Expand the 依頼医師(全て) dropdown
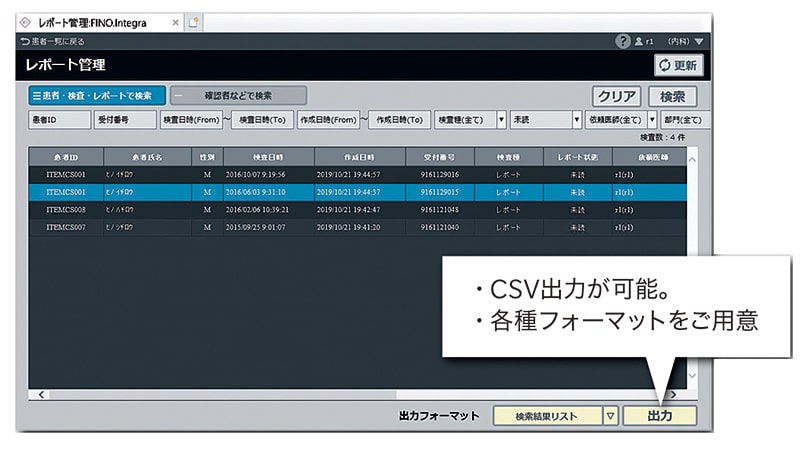807x449 pixels. (x=653, y=119)
